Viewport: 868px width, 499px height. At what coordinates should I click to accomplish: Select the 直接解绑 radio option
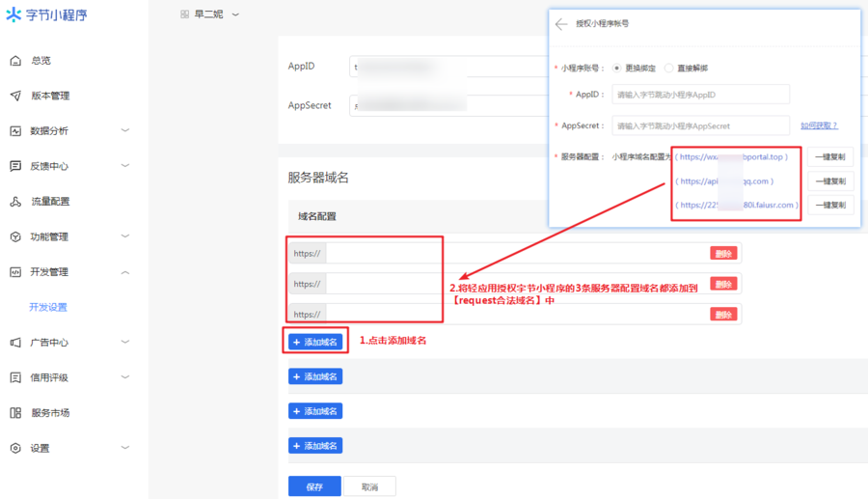click(668, 69)
